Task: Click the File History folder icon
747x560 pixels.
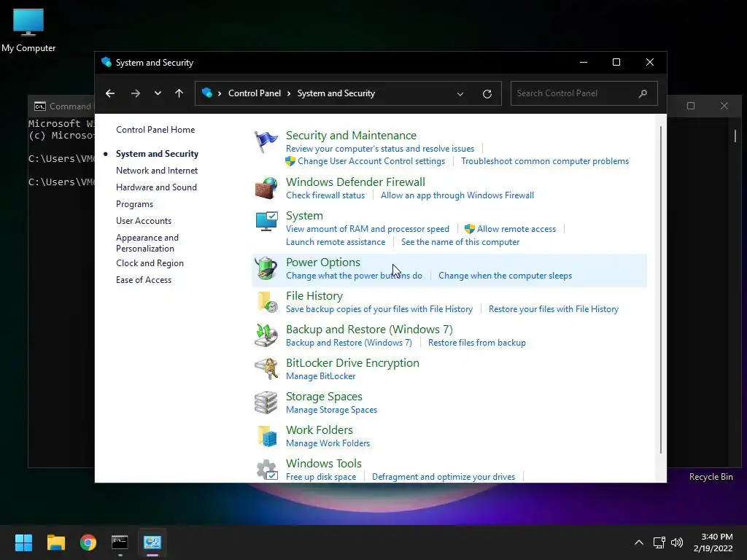Action: [266, 302]
